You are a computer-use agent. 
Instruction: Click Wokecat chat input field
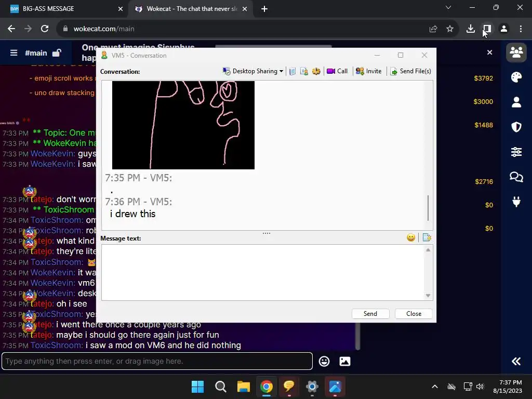[x=157, y=362]
